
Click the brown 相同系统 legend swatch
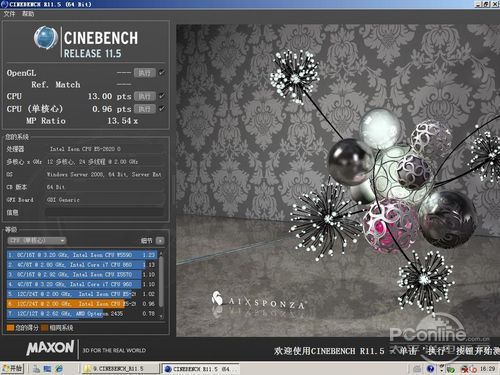(x=44, y=328)
